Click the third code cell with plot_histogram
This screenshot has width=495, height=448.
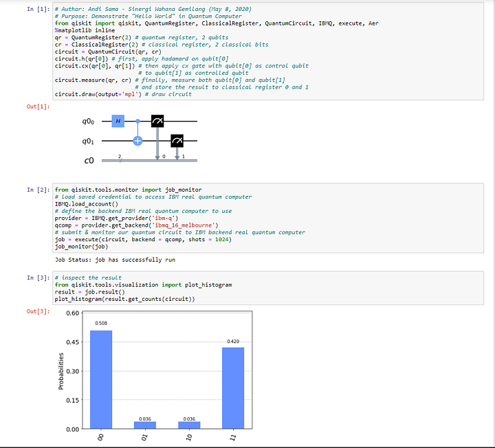pos(268,288)
